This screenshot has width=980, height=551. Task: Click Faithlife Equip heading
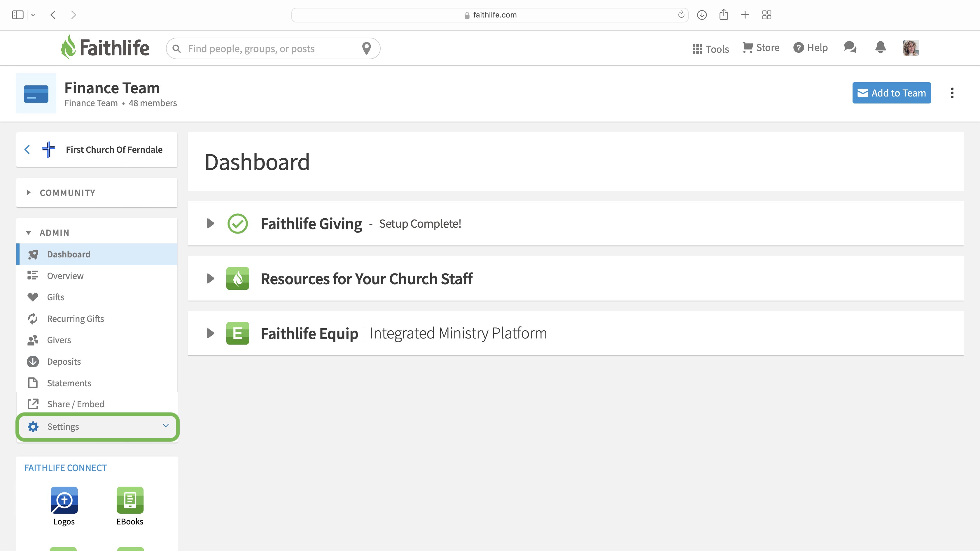[x=309, y=334]
